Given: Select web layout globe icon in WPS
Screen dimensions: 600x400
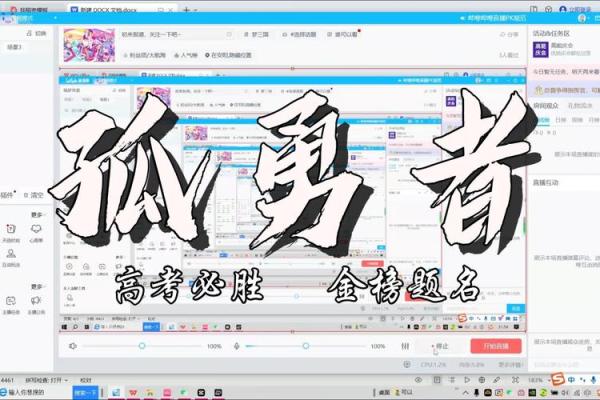Looking at the screenshot, I should pos(482,380).
